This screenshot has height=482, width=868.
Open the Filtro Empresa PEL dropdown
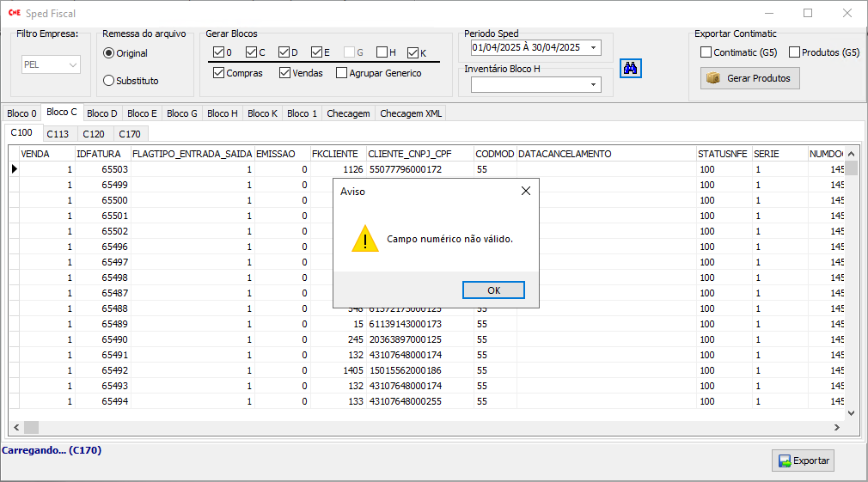pyautogui.click(x=72, y=64)
